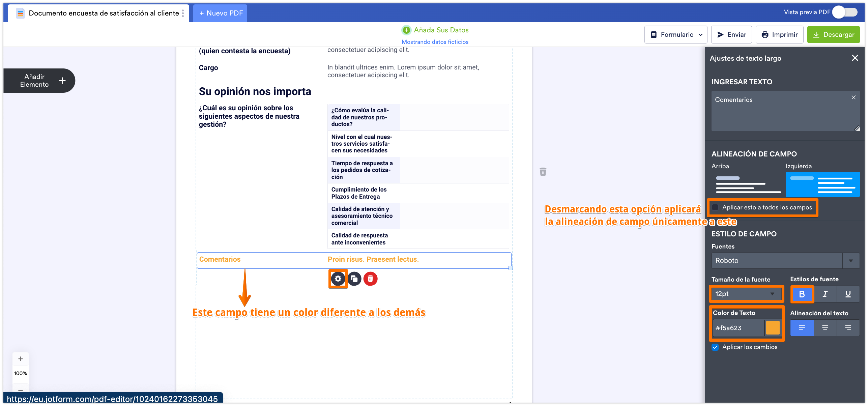868x406 pixels.
Task: Click the Descargar button
Action: pyautogui.click(x=833, y=34)
